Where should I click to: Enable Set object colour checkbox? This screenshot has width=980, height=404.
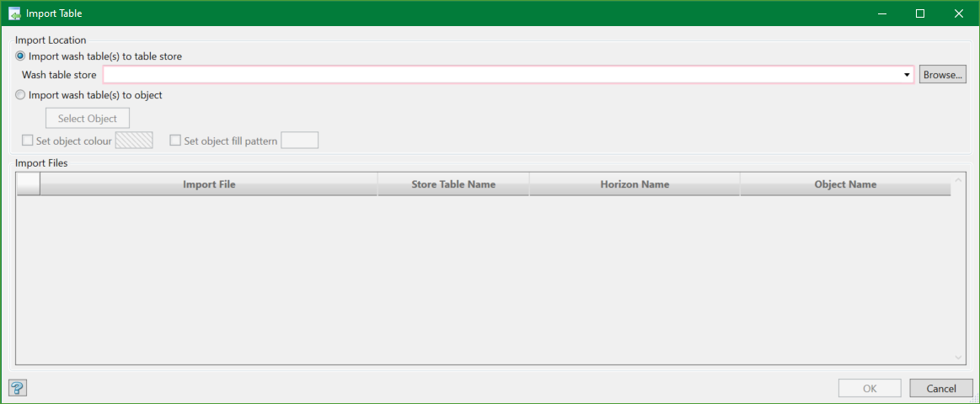point(28,141)
